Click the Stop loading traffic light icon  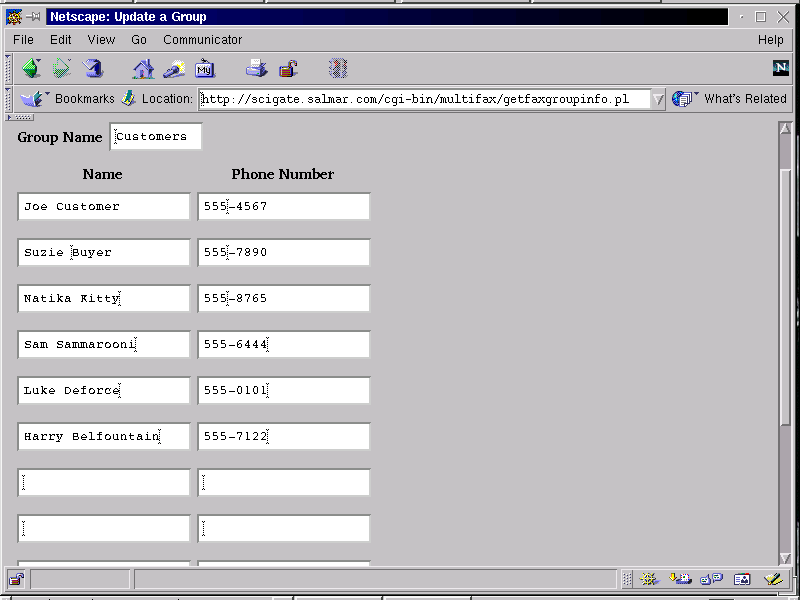(x=338, y=69)
